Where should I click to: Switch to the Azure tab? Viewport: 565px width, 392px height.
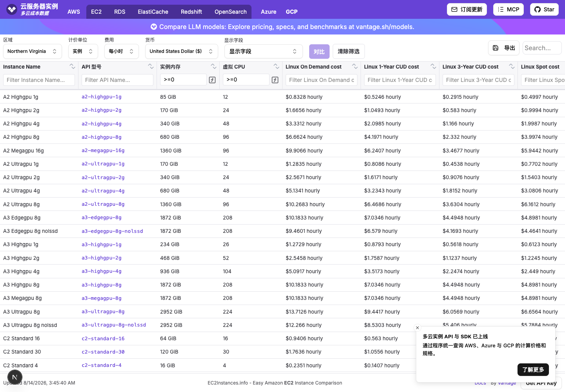(269, 12)
